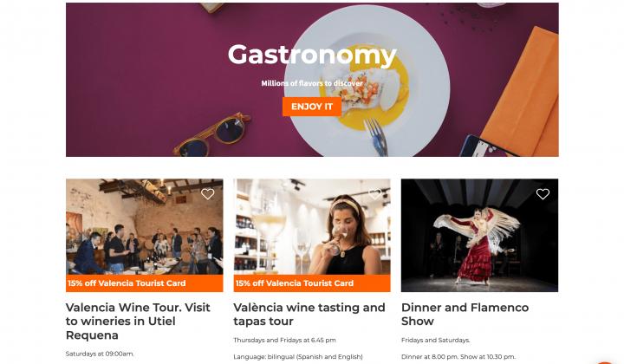The width and height of the screenshot is (624, 364).
Task: Toggle heart on wine tasting and tapas card
Action: pyautogui.click(x=375, y=194)
